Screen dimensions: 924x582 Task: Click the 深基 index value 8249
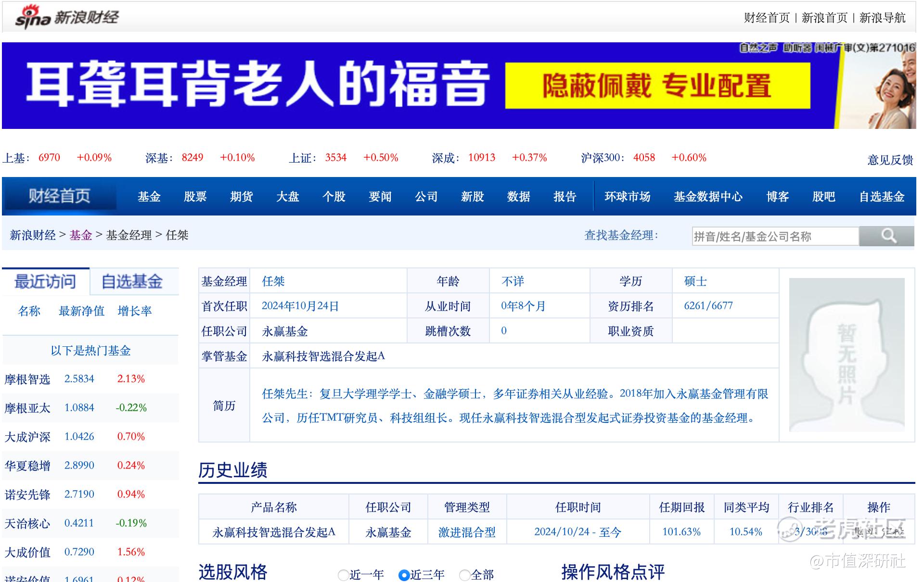(x=192, y=158)
